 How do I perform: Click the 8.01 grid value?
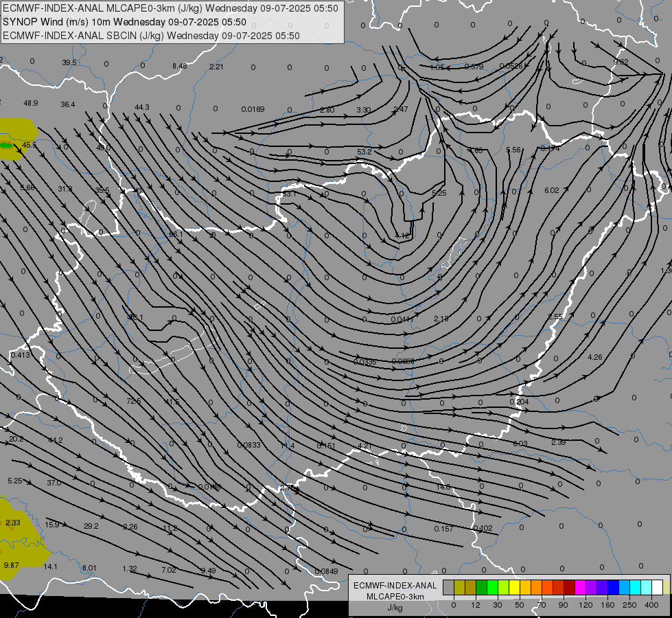coord(89,568)
